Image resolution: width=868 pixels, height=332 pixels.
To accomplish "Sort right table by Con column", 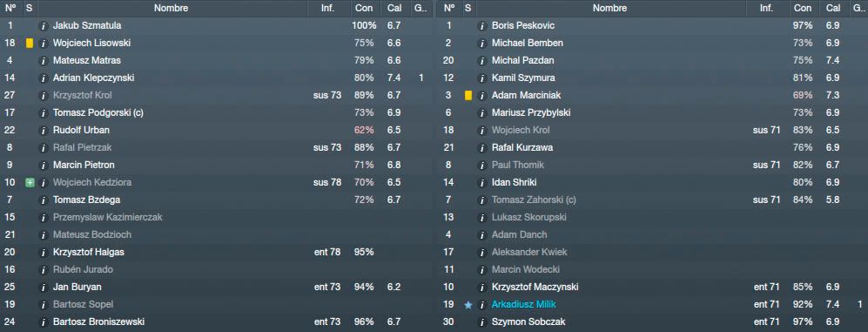I will (x=803, y=9).
